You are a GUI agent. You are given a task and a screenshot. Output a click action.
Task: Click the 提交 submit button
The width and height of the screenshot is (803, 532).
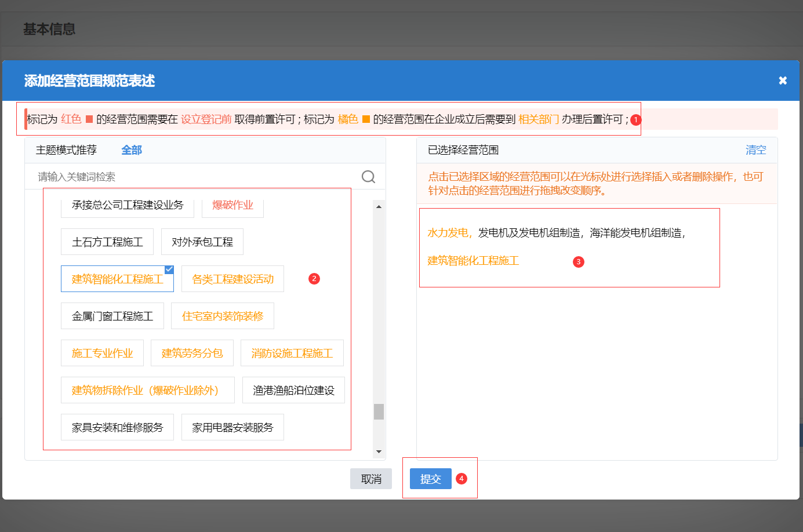[430, 479]
